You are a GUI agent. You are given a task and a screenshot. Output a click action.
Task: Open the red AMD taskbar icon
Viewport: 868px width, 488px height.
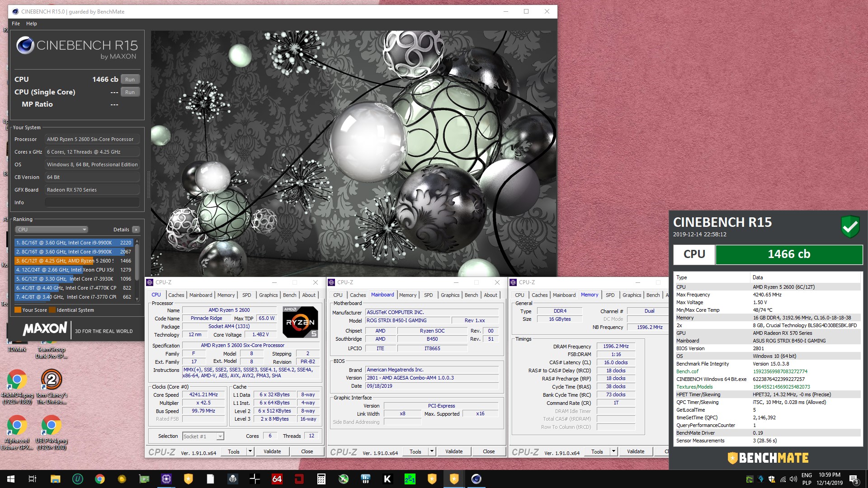pyautogui.click(x=299, y=479)
